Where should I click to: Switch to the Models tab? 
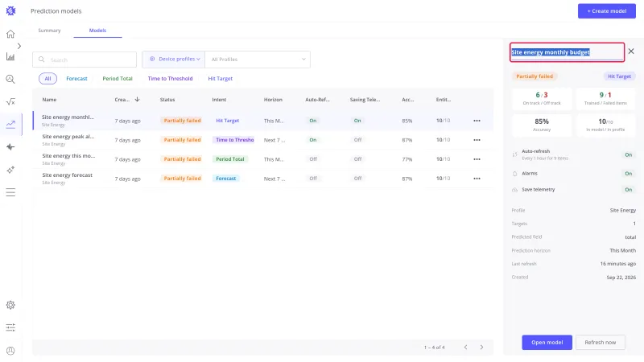click(x=97, y=31)
